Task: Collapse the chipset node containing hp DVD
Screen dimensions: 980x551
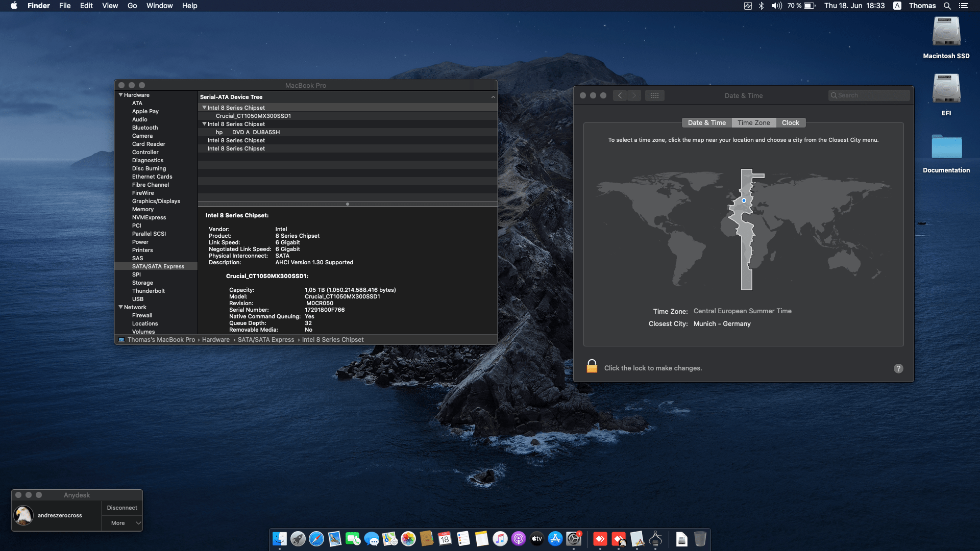Action: [204, 124]
